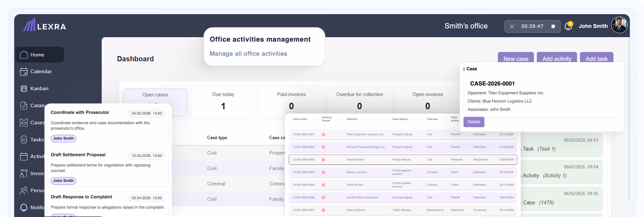Open the Activities icon in sidebar

pos(24,156)
